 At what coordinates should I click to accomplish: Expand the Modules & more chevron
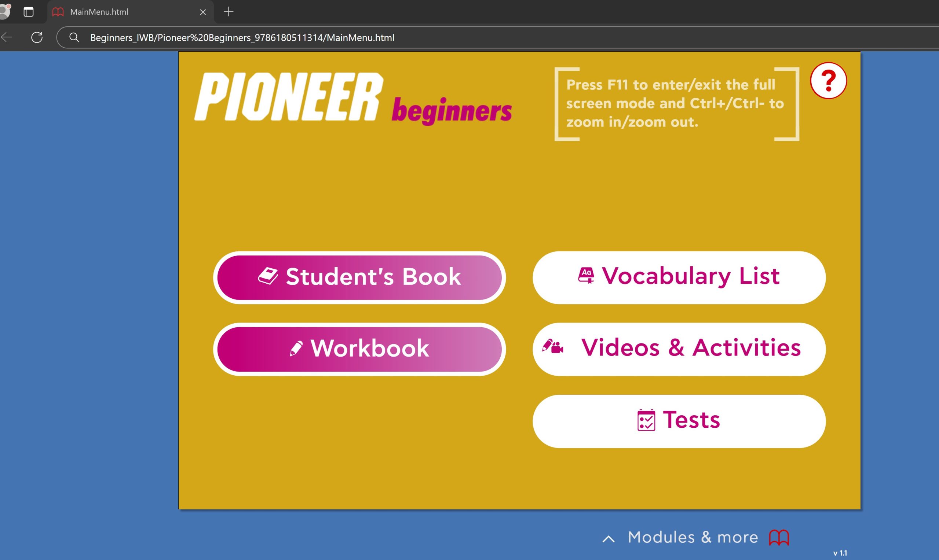(x=608, y=539)
